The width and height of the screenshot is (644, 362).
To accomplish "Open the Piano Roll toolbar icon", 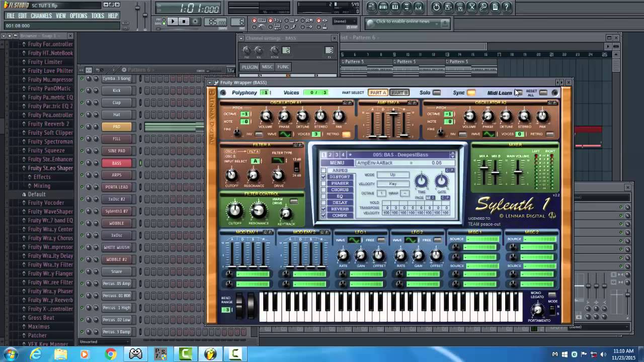I will [395, 7].
